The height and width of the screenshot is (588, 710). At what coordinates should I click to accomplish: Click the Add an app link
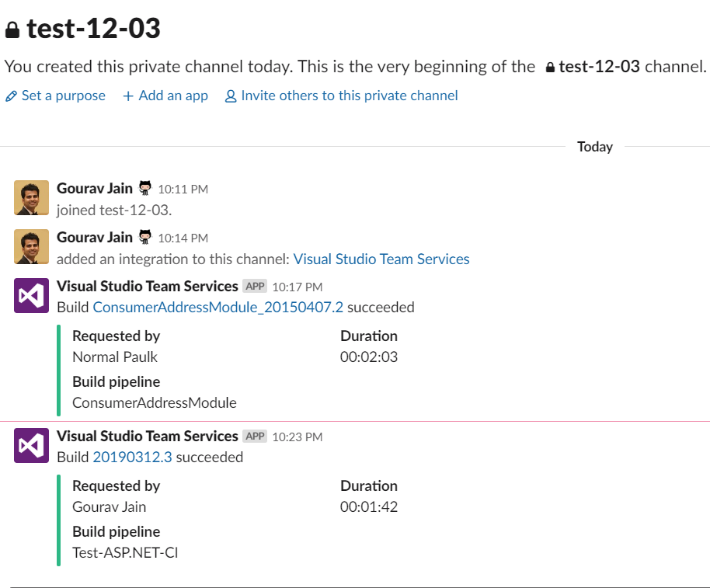(x=173, y=96)
